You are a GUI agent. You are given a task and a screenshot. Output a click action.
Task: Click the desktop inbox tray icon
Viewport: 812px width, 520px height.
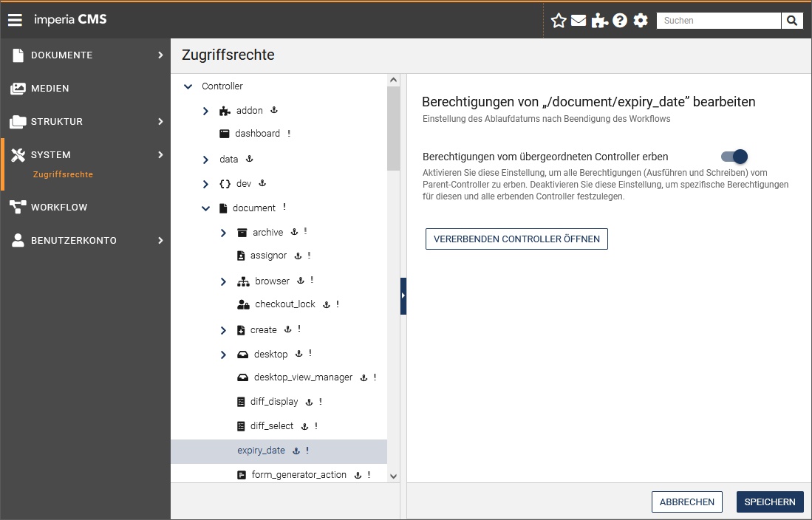(243, 355)
